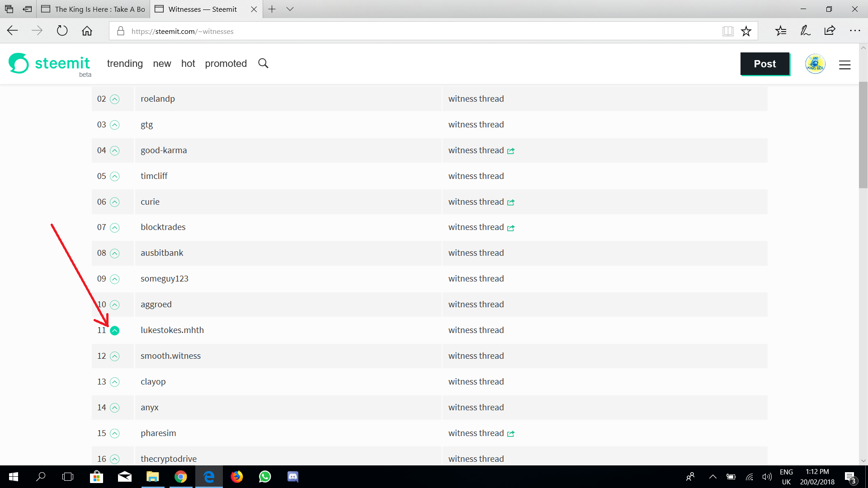The height and width of the screenshot is (488, 868).
Task: Click the reading view icon in address bar
Action: pyautogui.click(x=728, y=31)
